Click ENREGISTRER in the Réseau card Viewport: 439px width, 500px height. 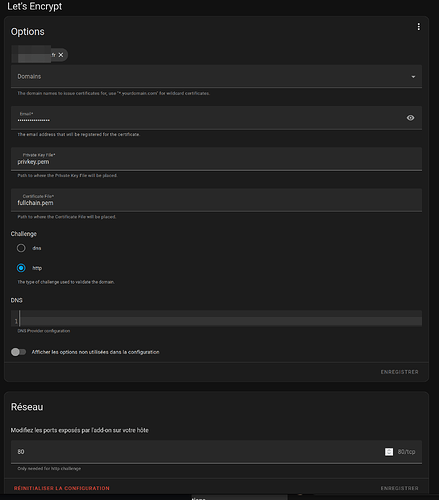[x=399, y=488]
